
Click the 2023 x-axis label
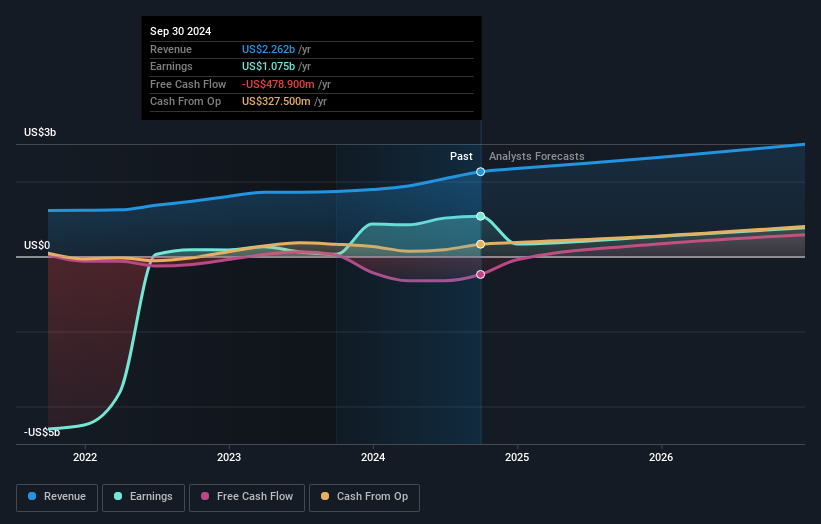point(229,457)
